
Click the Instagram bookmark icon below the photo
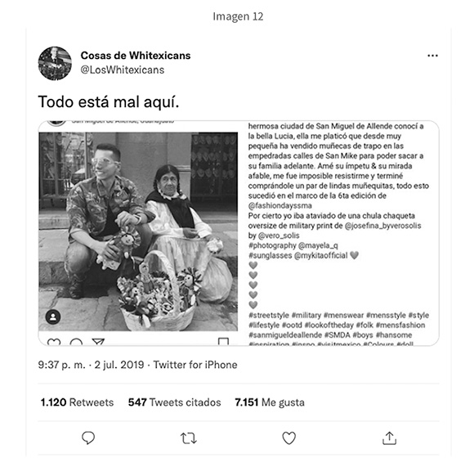point(223,342)
